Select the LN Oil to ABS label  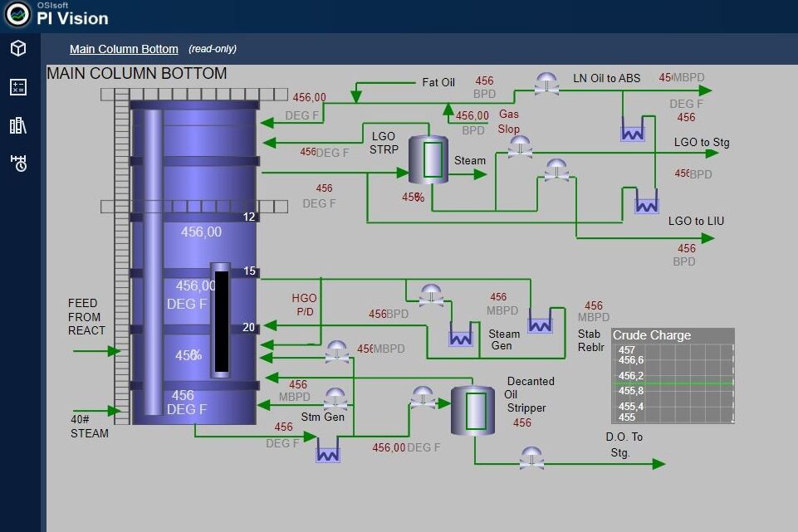607,78
